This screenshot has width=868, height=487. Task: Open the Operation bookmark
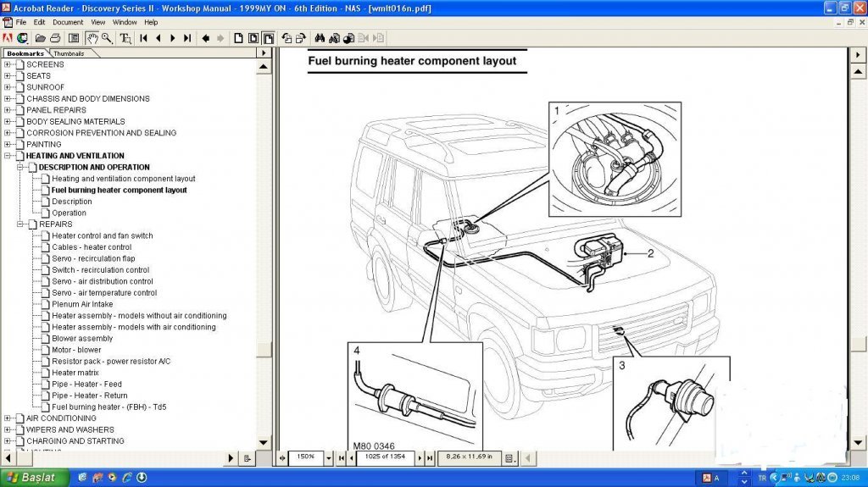point(70,213)
